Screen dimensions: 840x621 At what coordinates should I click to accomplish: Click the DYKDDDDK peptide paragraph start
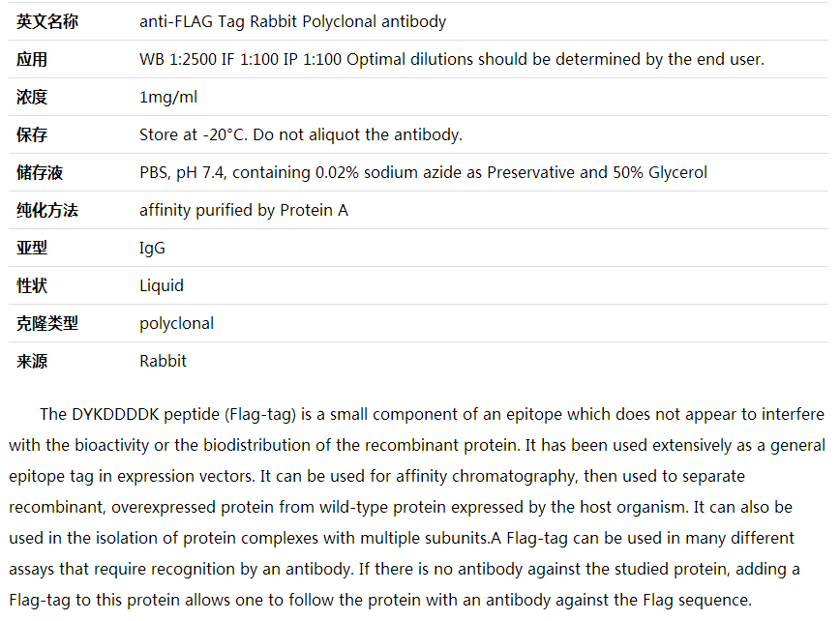point(130,414)
